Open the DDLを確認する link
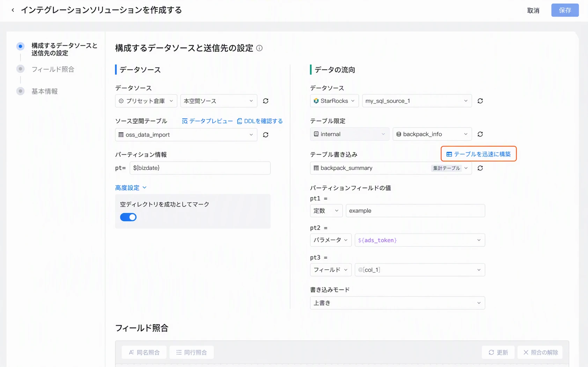The height and width of the screenshot is (367, 588). 260,121
